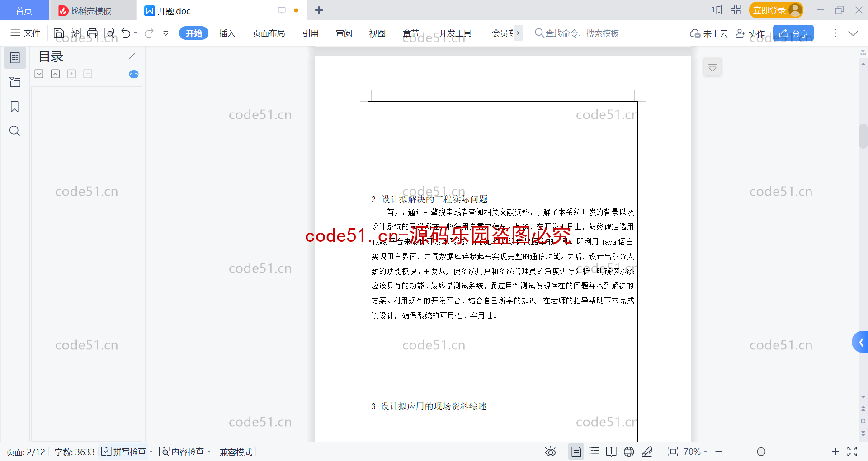
Task: Open the 审阅 tab
Action: point(344,33)
